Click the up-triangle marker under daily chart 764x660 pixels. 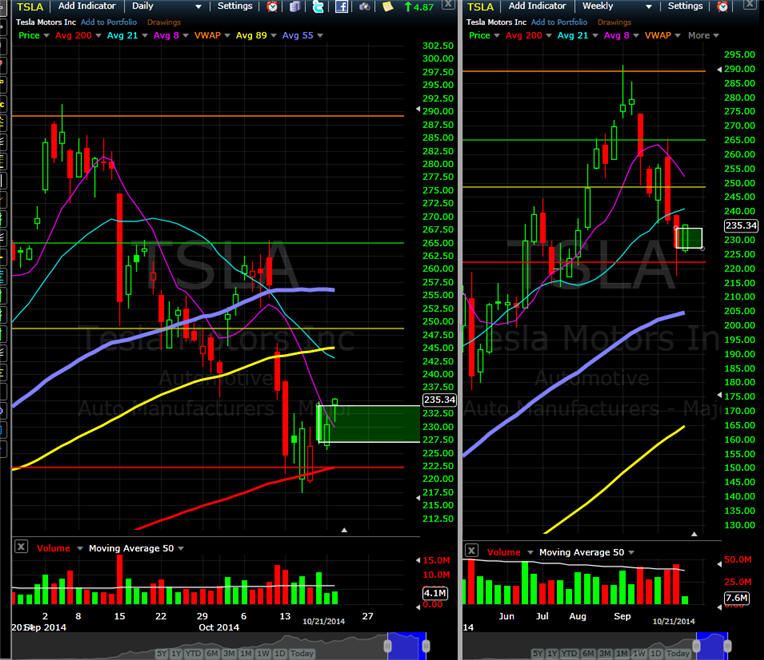pos(344,530)
